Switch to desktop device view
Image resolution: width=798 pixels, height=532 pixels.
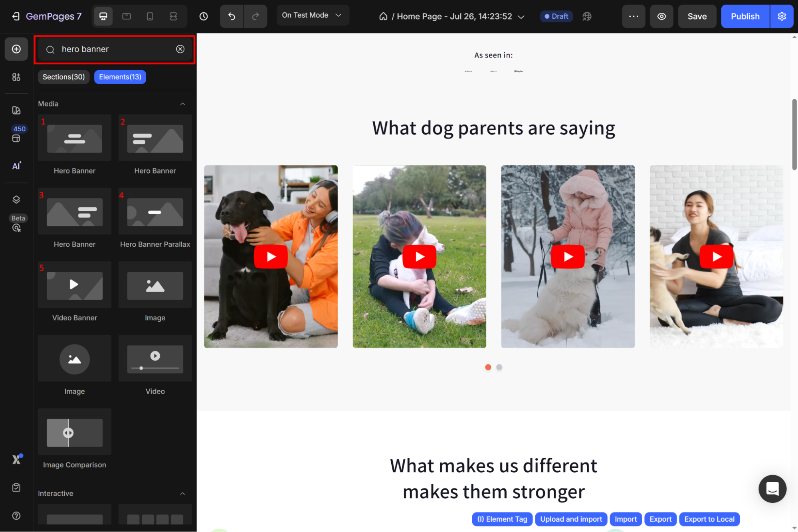tap(103, 16)
